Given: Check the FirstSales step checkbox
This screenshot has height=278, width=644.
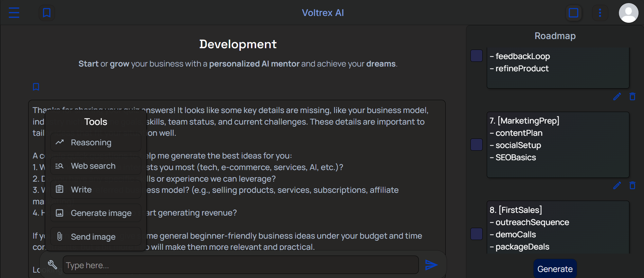Looking at the screenshot, I should point(477,234).
